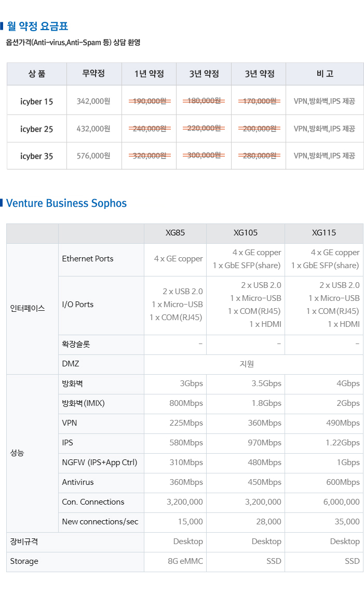
Task: Select the icyber 35 product row label
Action: pyautogui.click(x=37, y=156)
